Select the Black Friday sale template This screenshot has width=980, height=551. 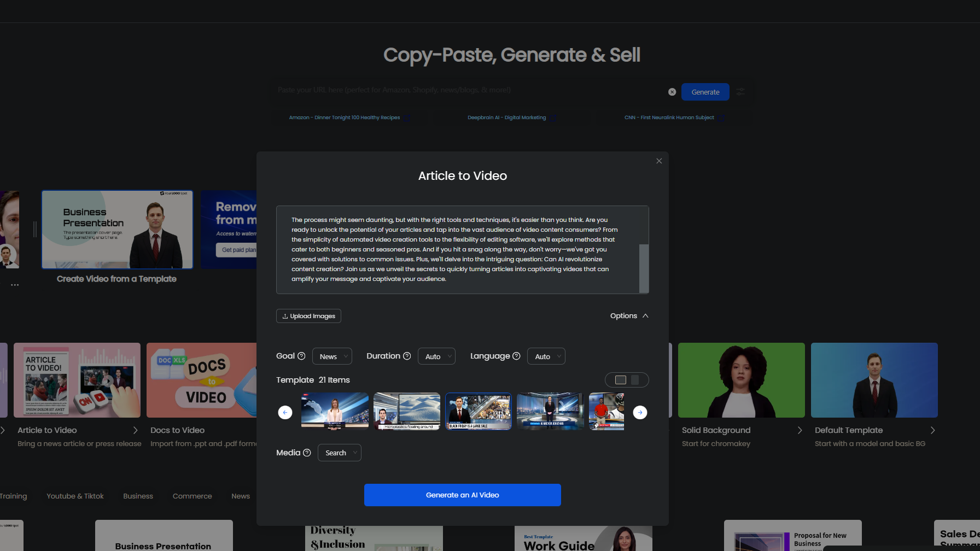click(x=479, y=411)
